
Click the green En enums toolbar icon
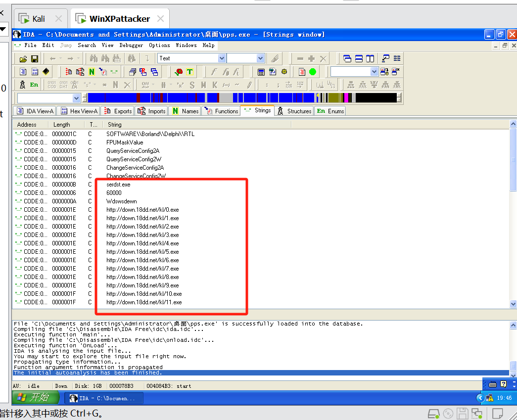pos(34,85)
